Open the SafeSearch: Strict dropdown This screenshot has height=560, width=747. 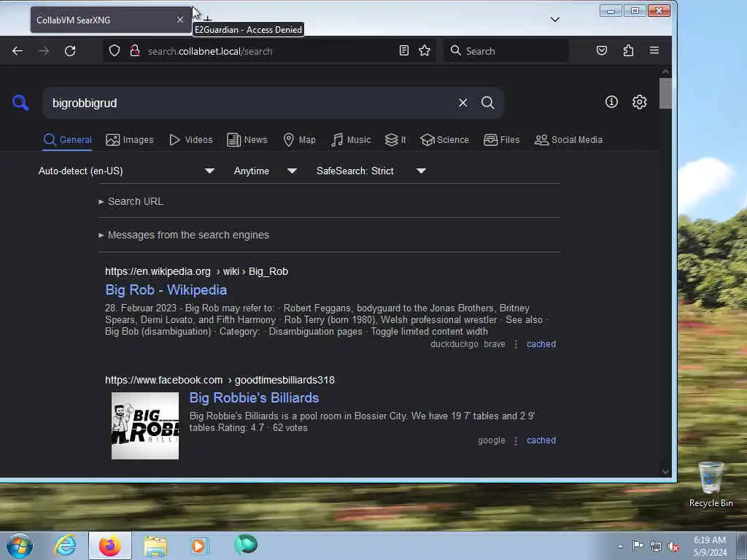click(371, 171)
